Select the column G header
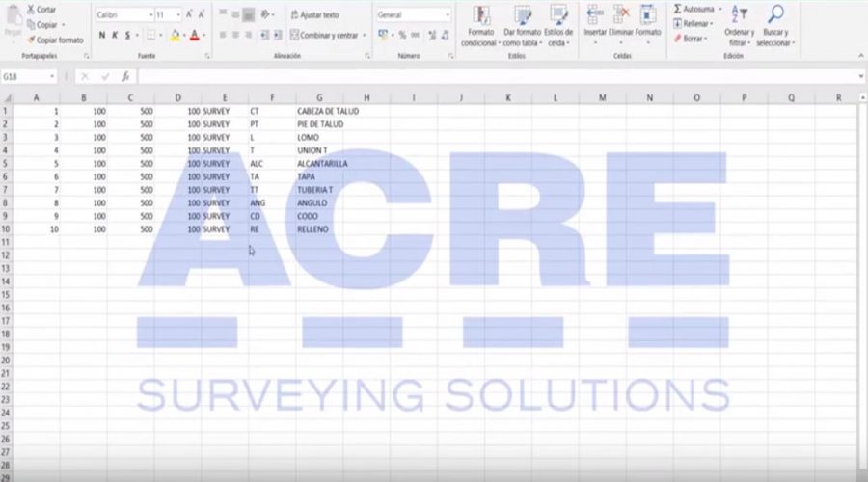This screenshot has height=482, width=868. 319,97
